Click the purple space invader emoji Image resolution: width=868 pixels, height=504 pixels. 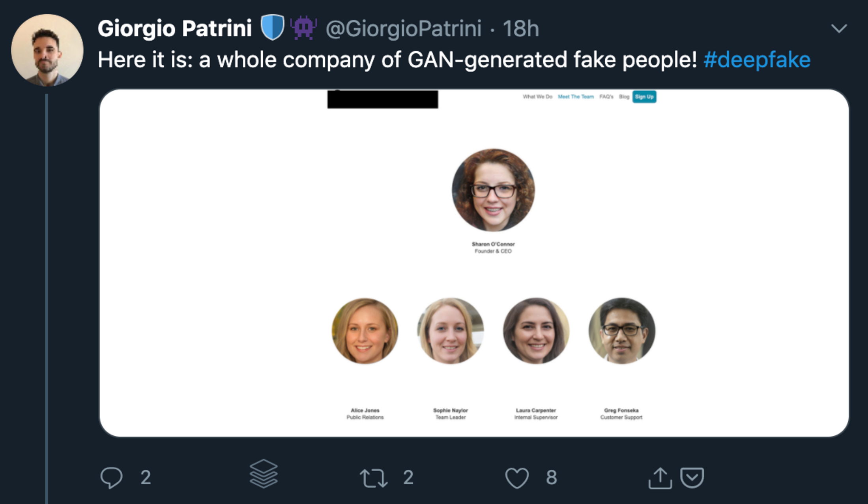(x=303, y=28)
